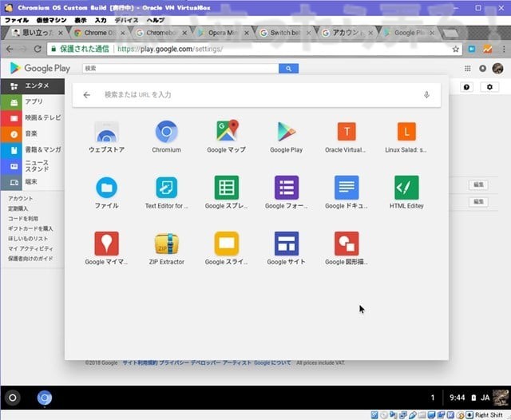Click the Google Play help icon
Screen dimensions: 511x420
466,87
